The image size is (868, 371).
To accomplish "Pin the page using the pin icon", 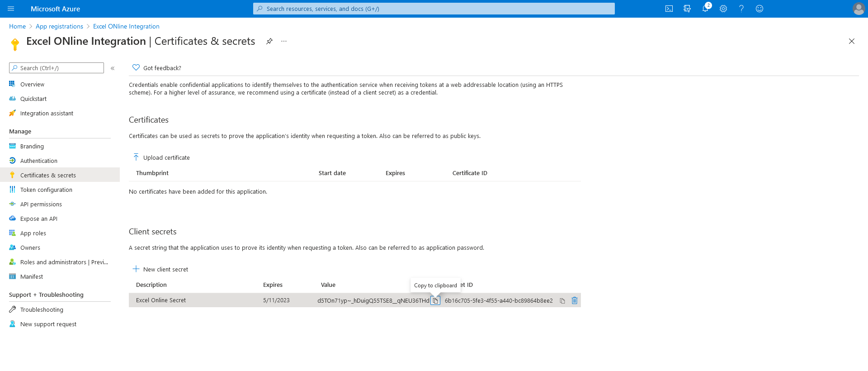I will coord(269,41).
